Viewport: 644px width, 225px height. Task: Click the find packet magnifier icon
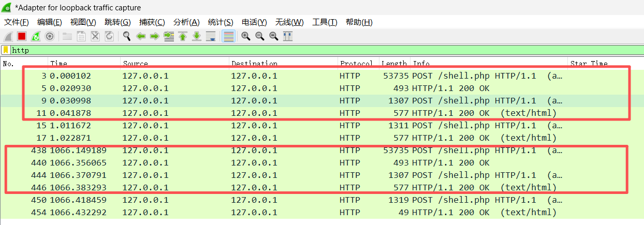click(127, 36)
